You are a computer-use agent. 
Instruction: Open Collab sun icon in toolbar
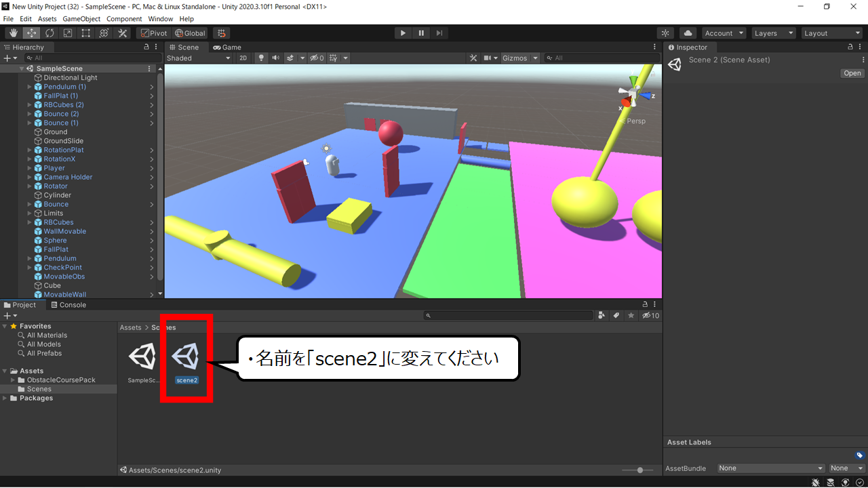[666, 33]
